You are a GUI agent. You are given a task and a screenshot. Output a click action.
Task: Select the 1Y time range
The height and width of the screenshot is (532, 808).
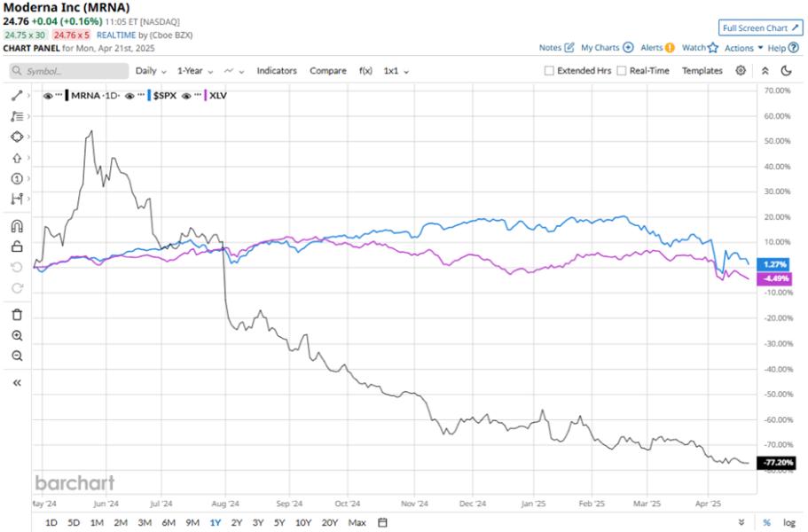pyautogui.click(x=216, y=523)
